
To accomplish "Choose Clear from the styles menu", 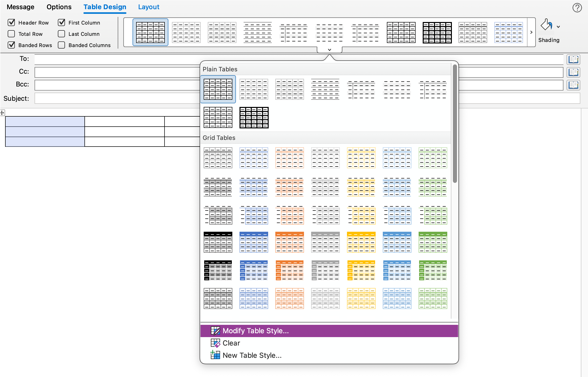I will click(329, 343).
